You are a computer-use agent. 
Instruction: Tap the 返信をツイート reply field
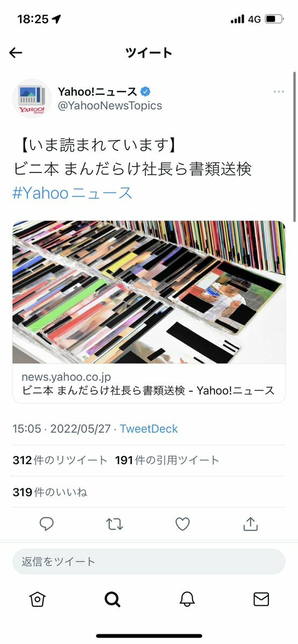coord(149,561)
